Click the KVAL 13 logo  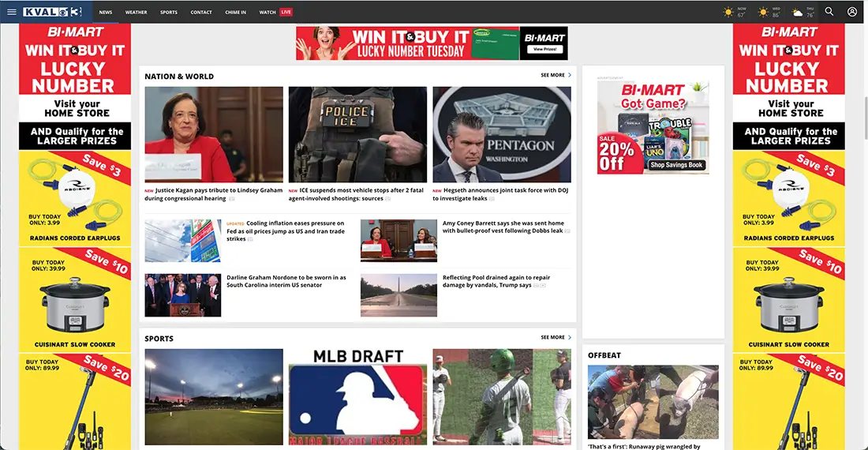coord(53,12)
